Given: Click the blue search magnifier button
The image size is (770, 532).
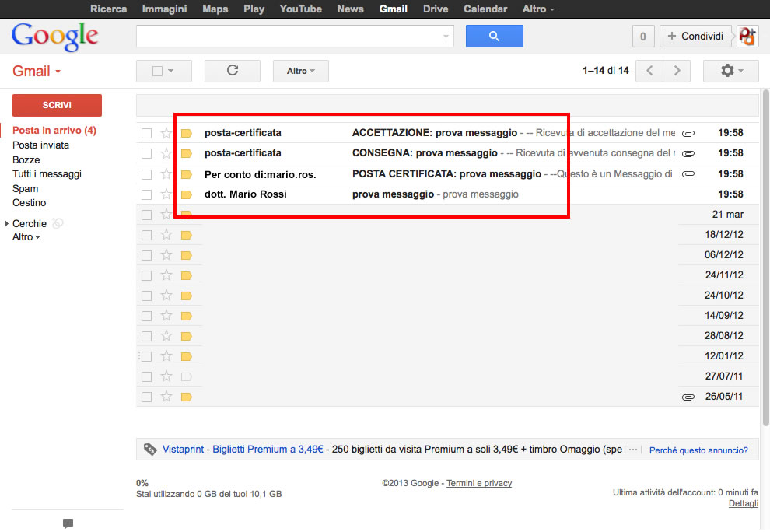Looking at the screenshot, I should tap(494, 37).
